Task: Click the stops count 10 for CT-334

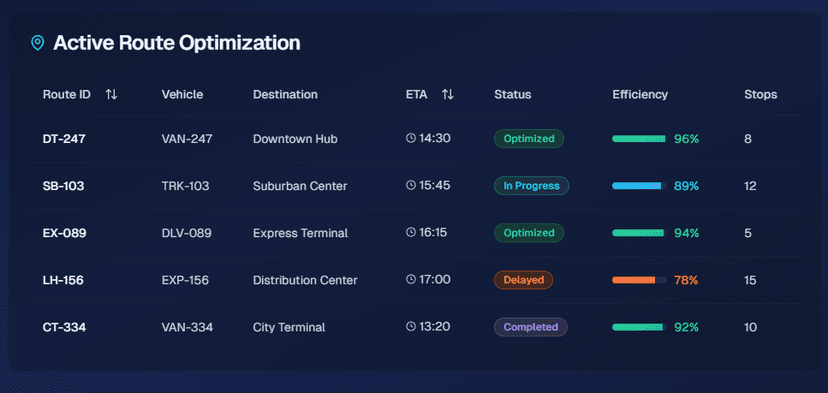Action: (x=750, y=327)
